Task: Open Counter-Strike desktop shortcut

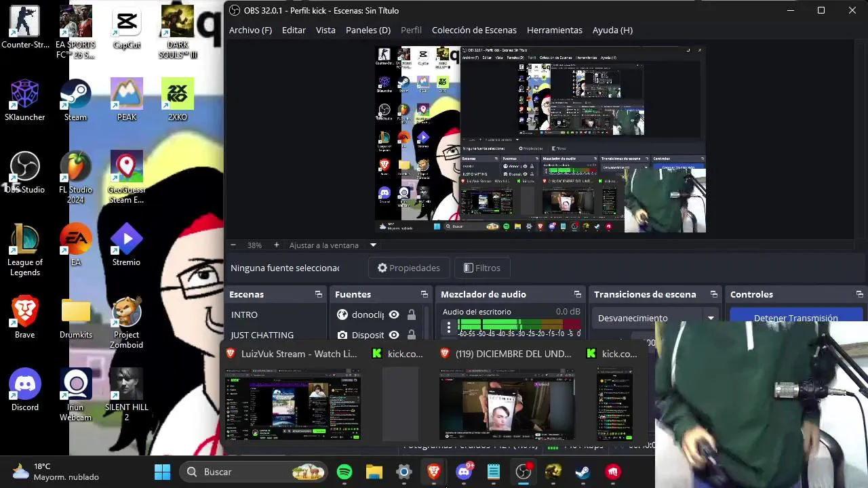Action: click(25, 27)
